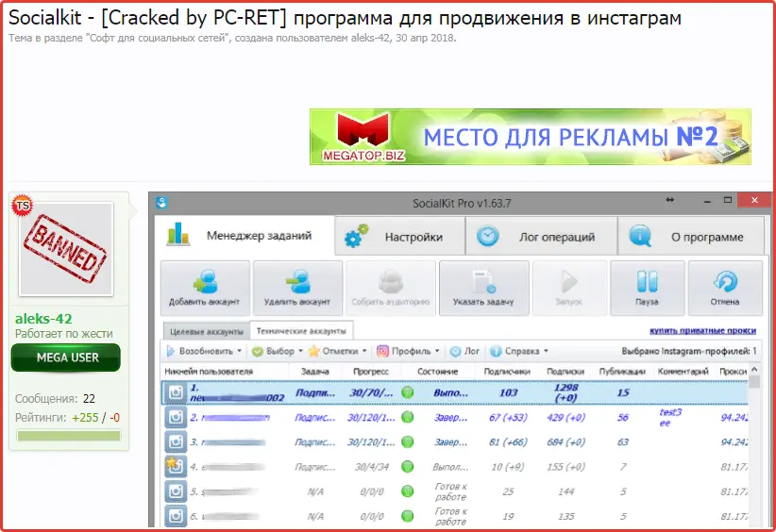The width and height of the screenshot is (776, 532).
Task: Click the bar chart icon in Менеджер заданий tab
Action: click(178, 234)
